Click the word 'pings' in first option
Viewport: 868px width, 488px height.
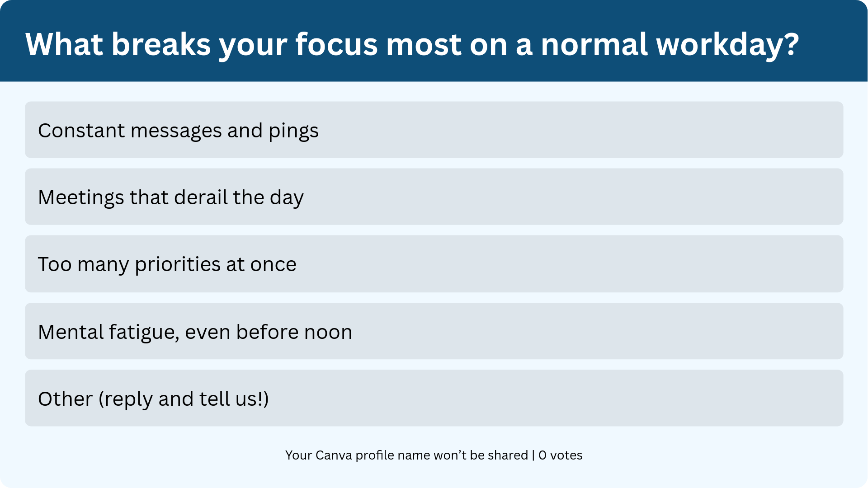pyautogui.click(x=293, y=131)
